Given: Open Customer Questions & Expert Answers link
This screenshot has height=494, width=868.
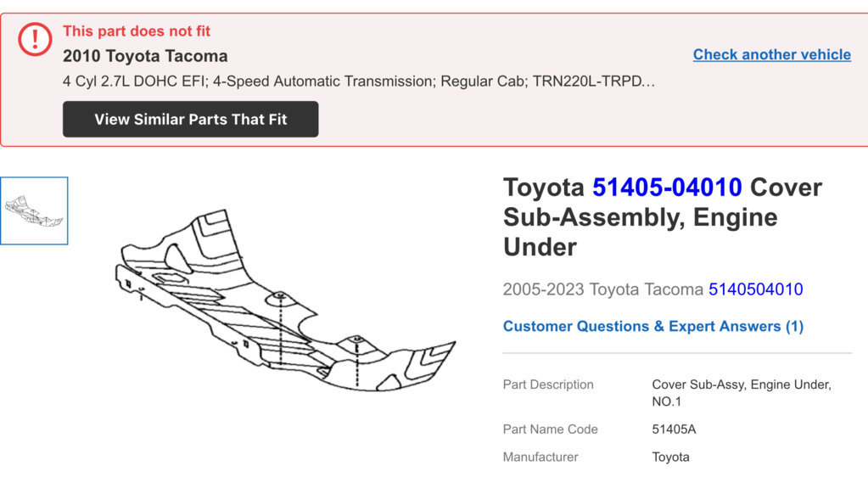Looking at the screenshot, I should [x=653, y=326].
